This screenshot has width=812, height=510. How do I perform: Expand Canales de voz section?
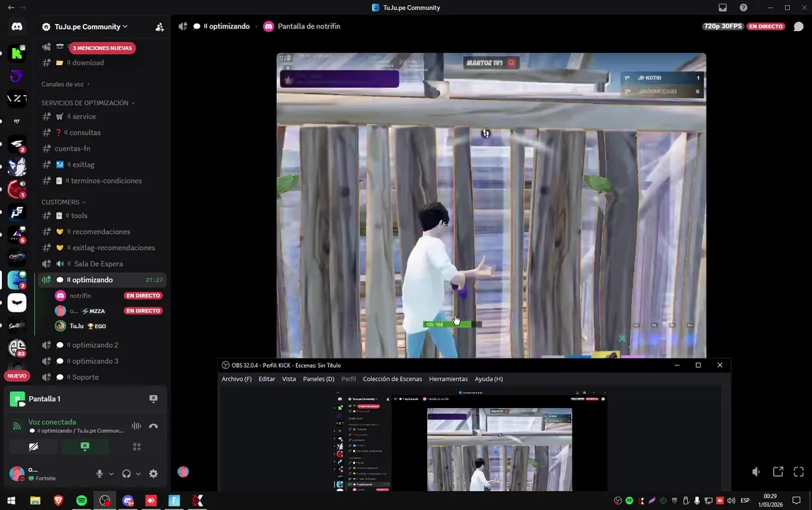pos(65,84)
